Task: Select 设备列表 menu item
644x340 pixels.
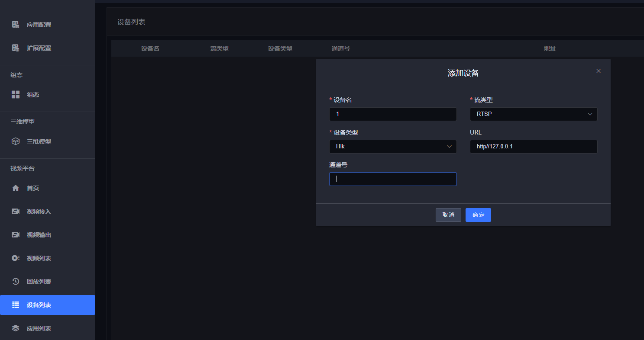Action: 48,305
